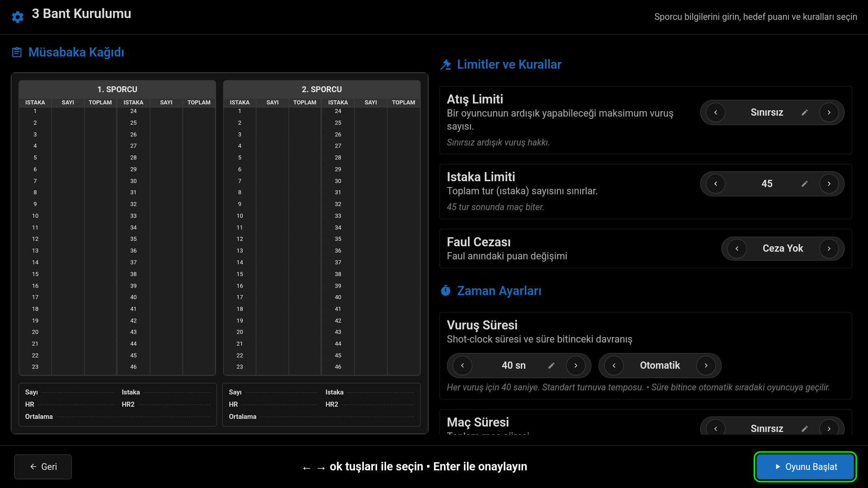Click pencil icon next to 40 sn
The image size is (868, 488).
coord(551,366)
